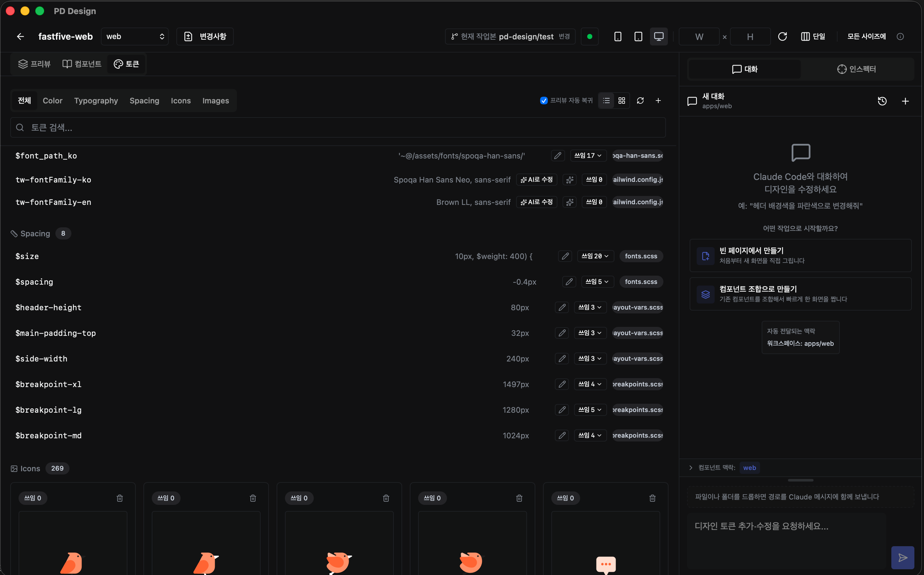Toggle the 단일 layout mode
Screen dimensions: 924x575
click(x=813, y=36)
